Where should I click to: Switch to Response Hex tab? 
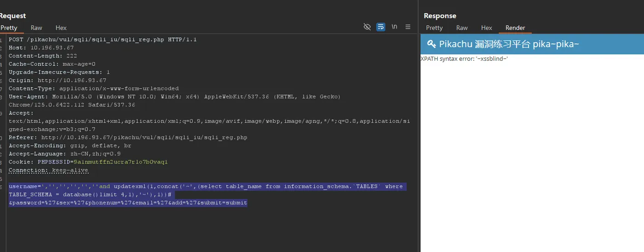click(487, 28)
